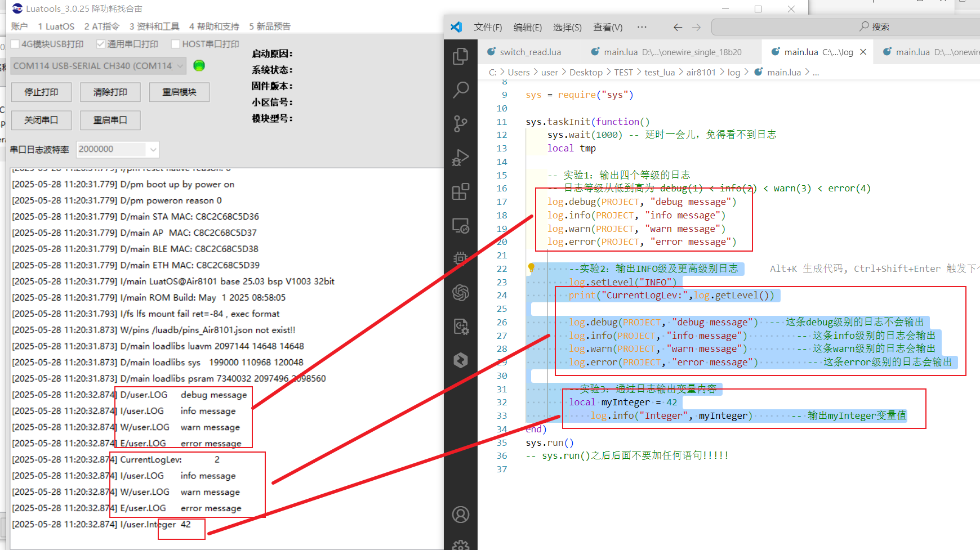The height and width of the screenshot is (550, 980).
Task: Open Luatools 2 AT指令 menu
Action: point(102,26)
